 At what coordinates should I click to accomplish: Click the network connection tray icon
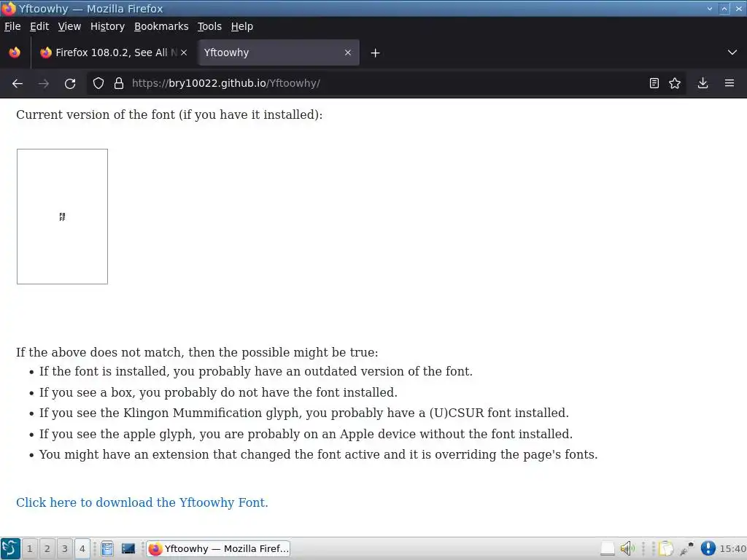pos(686,548)
